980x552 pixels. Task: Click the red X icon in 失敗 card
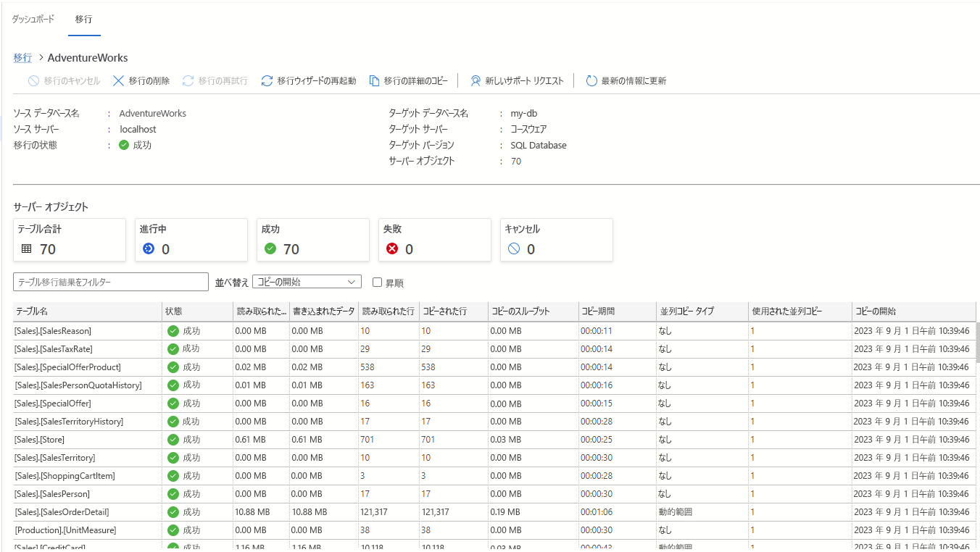pos(392,248)
